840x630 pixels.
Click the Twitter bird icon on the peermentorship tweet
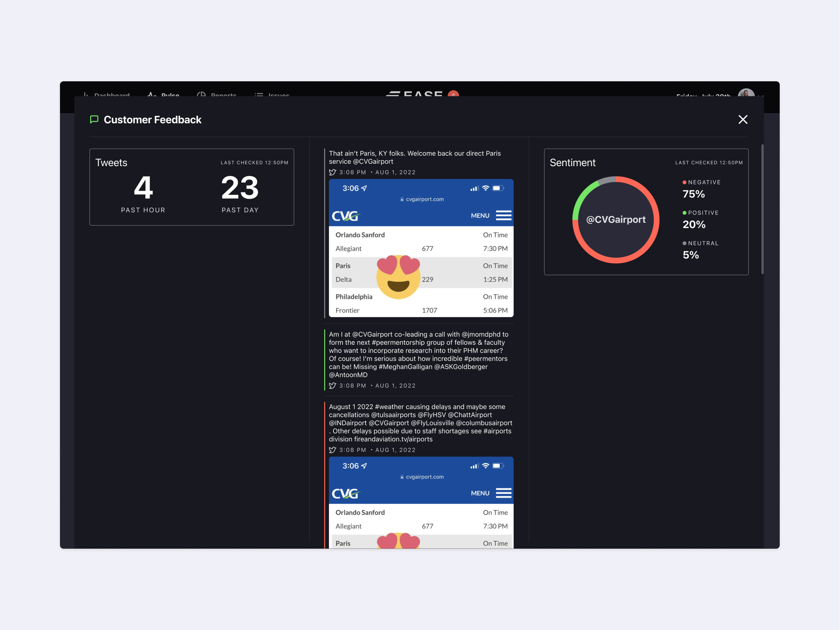pos(333,385)
